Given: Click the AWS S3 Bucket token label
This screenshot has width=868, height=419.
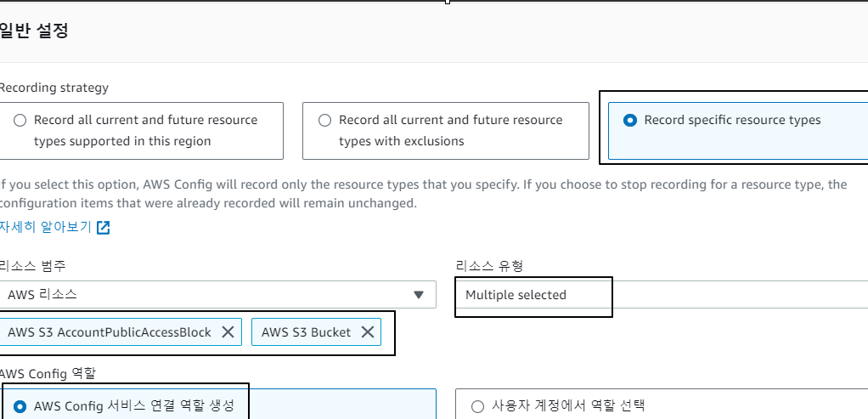Looking at the screenshot, I should pyautogui.click(x=306, y=332).
